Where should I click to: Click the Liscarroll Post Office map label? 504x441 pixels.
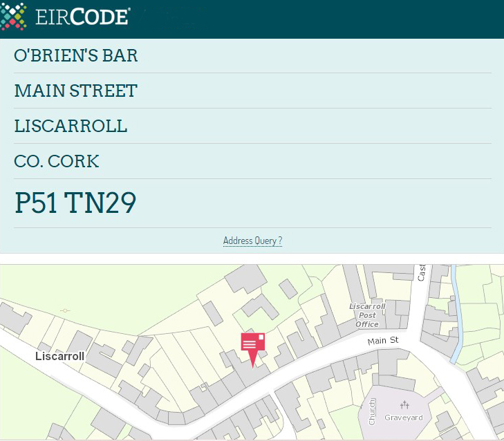366,315
